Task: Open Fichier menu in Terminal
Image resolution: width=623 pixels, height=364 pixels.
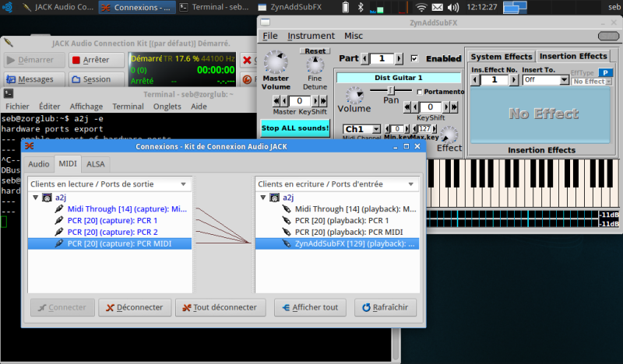Action: [17, 107]
